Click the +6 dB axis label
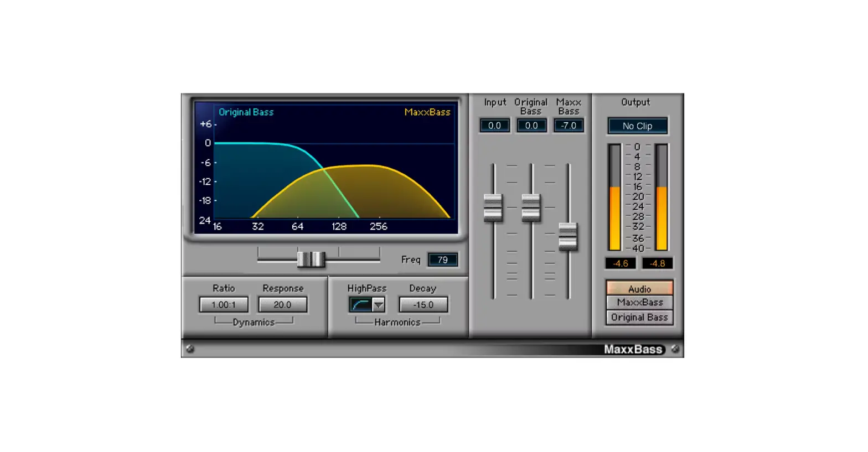 coord(205,124)
